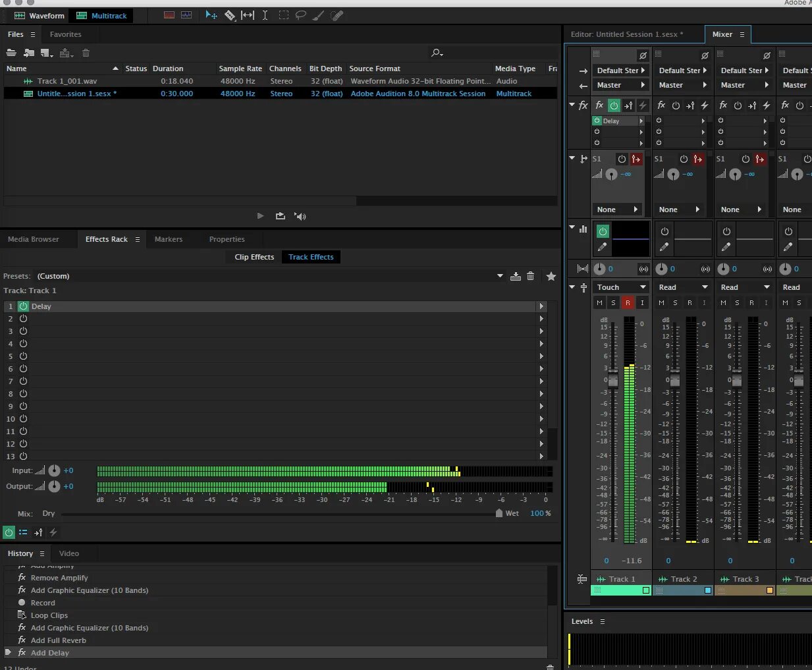Collapse the fx section in Mixer
The height and width of the screenshot is (670, 812).
pos(572,105)
